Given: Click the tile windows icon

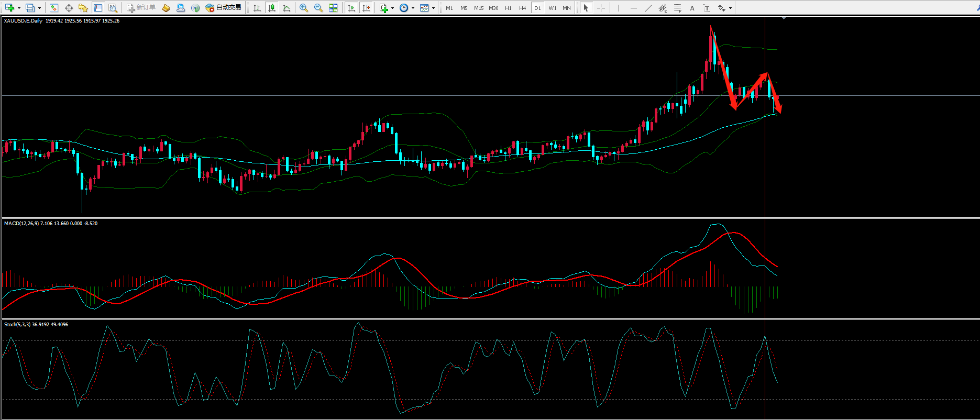Looking at the screenshot, I should tap(333, 8).
